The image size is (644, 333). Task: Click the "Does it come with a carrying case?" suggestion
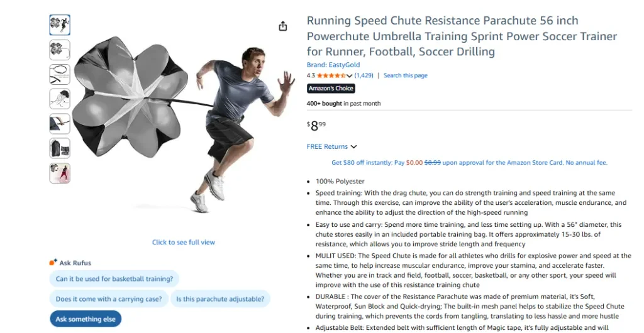point(108,299)
